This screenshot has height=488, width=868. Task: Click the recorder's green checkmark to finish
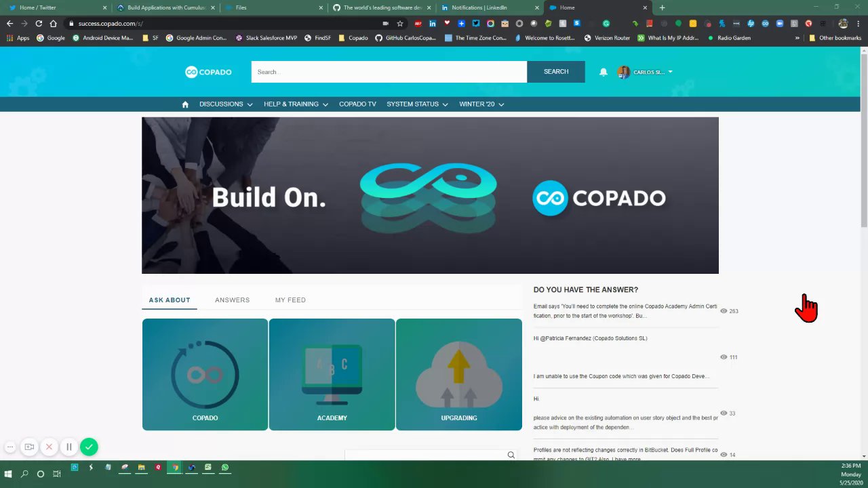tap(89, 447)
